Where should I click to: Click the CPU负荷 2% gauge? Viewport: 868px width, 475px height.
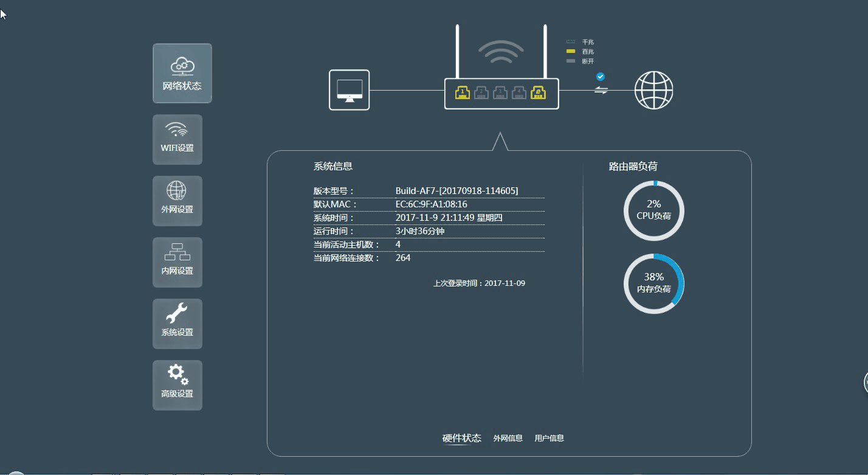click(x=653, y=210)
